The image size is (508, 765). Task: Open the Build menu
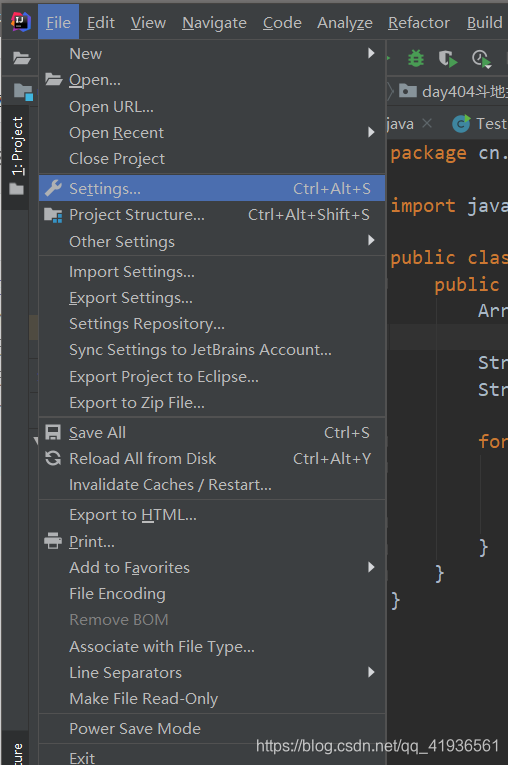[x=484, y=22]
